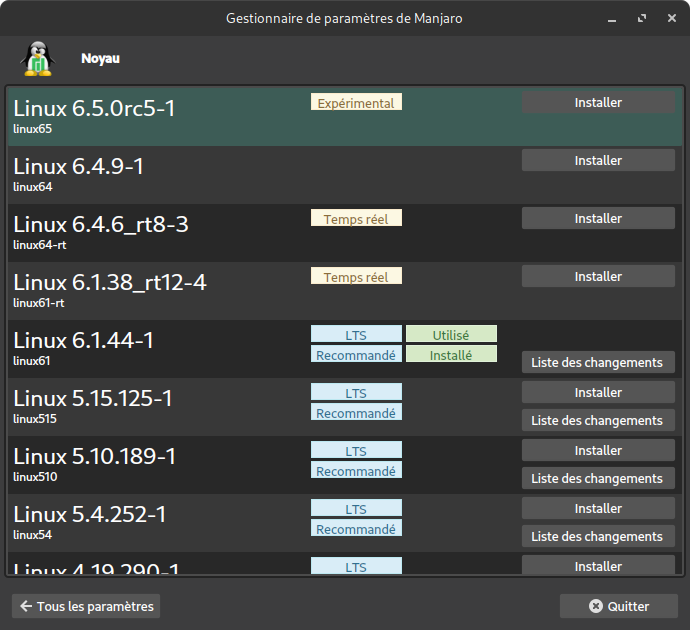Click the Utilisé tag on linux61
Image resolution: width=690 pixels, height=630 pixels.
pyautogui.click(x=451, y=334)
